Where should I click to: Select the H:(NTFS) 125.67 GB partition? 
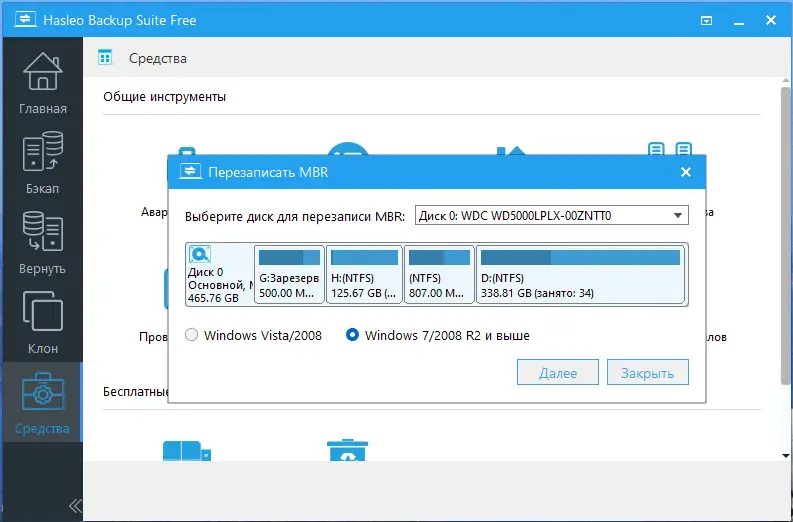364,274
